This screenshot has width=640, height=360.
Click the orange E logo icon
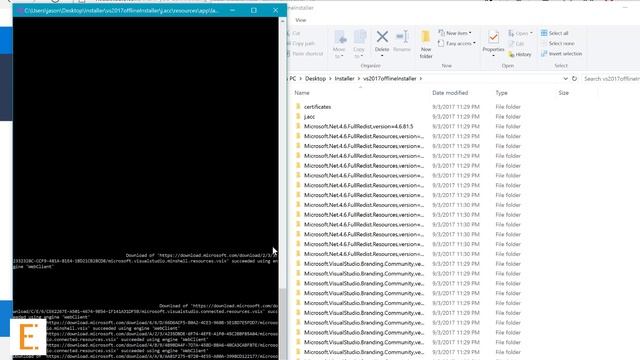pos(28,337)
